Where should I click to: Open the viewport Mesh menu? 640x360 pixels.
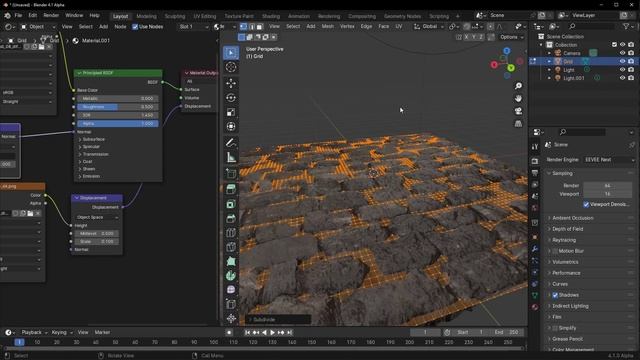[328, 27]
